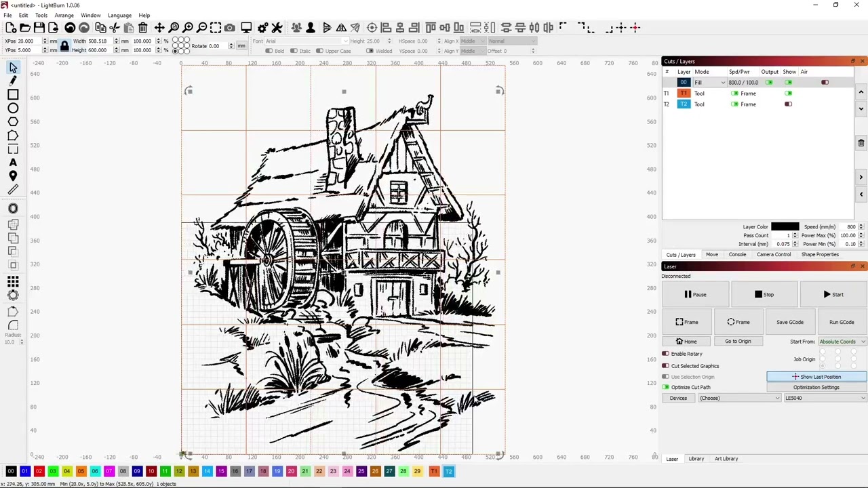
Task: Open the Grid Array tool
Action: pos(13,281)
